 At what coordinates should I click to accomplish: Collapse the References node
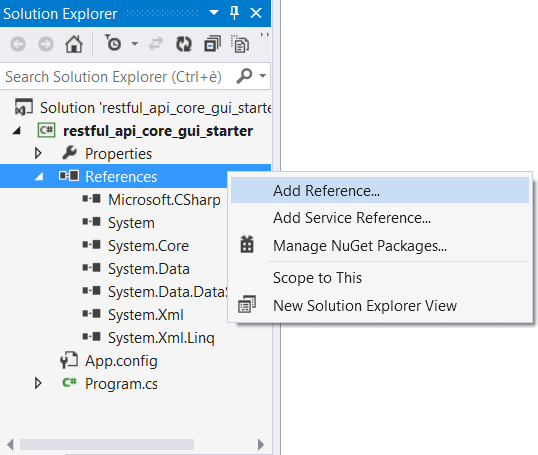[39, 177]
